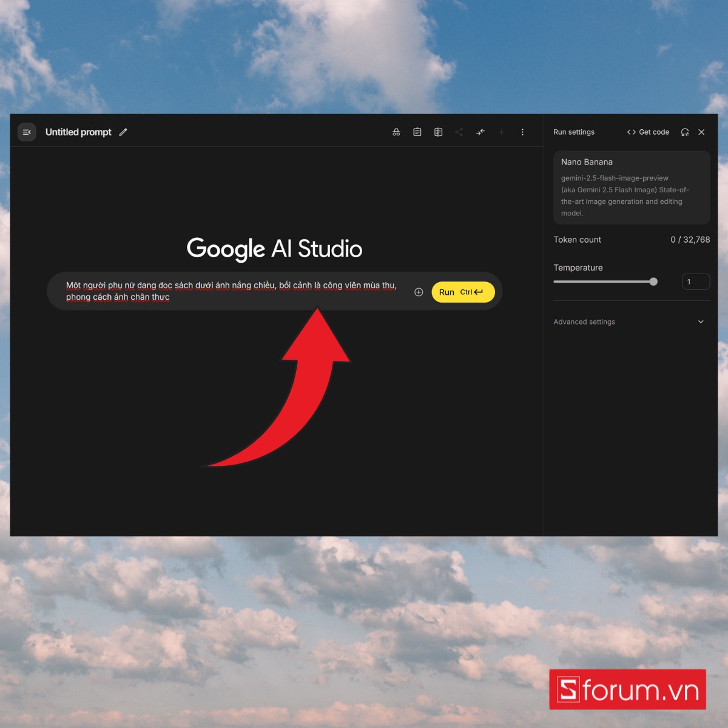Edit the Untitled prompt title
This screenshot has height=728, width=728.
tap(123, 132)
